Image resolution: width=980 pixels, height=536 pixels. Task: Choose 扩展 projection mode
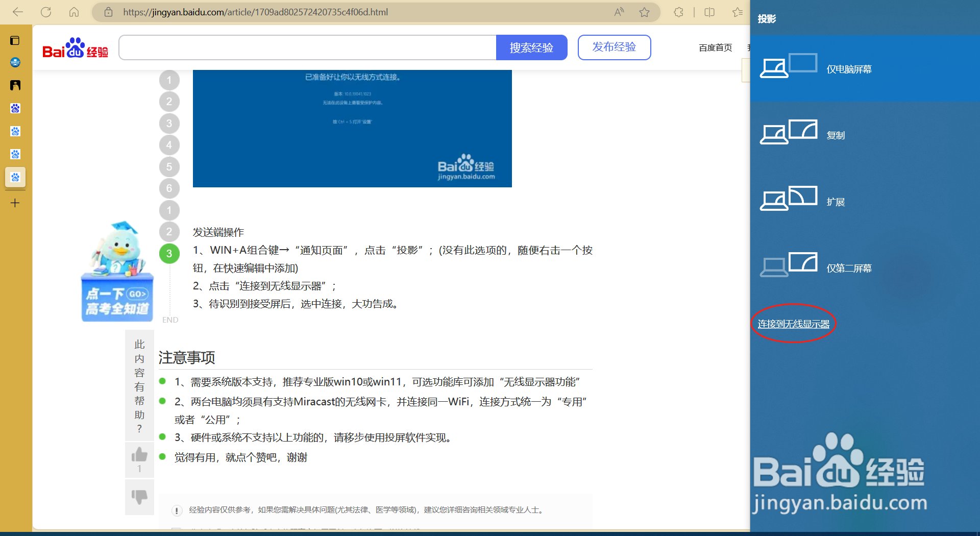865,201
